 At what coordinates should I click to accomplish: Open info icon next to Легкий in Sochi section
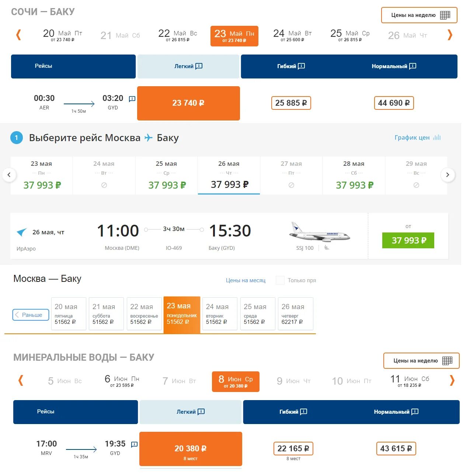(199, 66)
